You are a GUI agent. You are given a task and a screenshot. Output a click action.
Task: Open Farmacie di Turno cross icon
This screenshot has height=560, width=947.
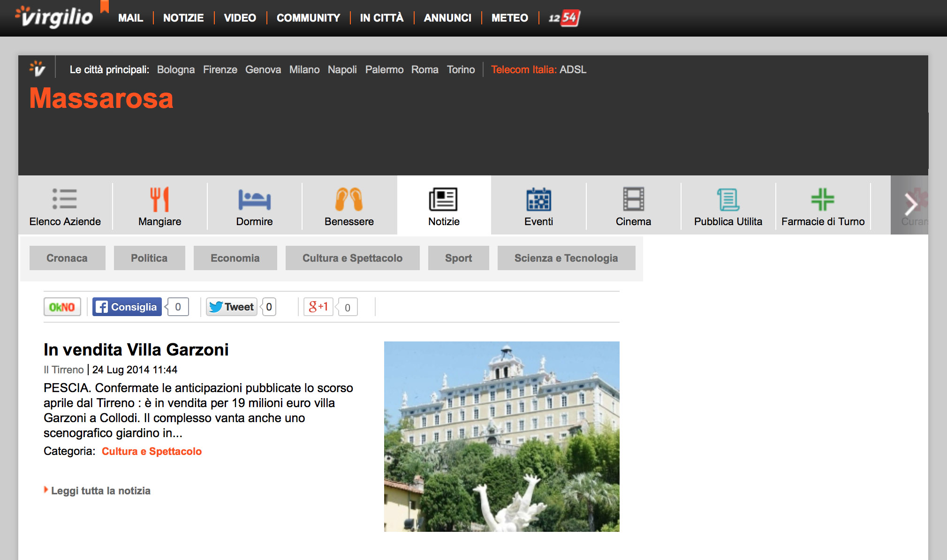823,199
